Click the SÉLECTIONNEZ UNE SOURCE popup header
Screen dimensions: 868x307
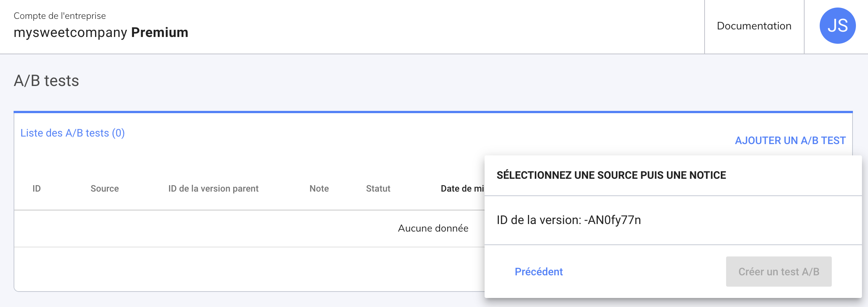611,175
